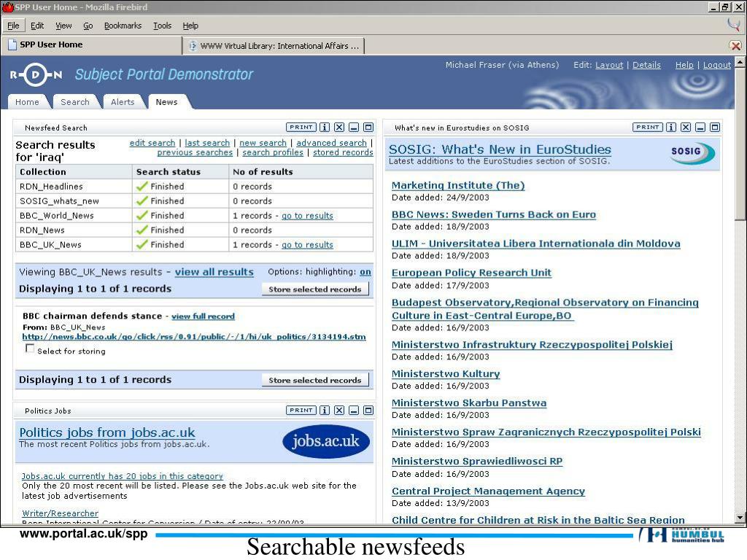Print the Newsfeed Search panel
The height and width of the screenshot is (560, 747).
301,127
